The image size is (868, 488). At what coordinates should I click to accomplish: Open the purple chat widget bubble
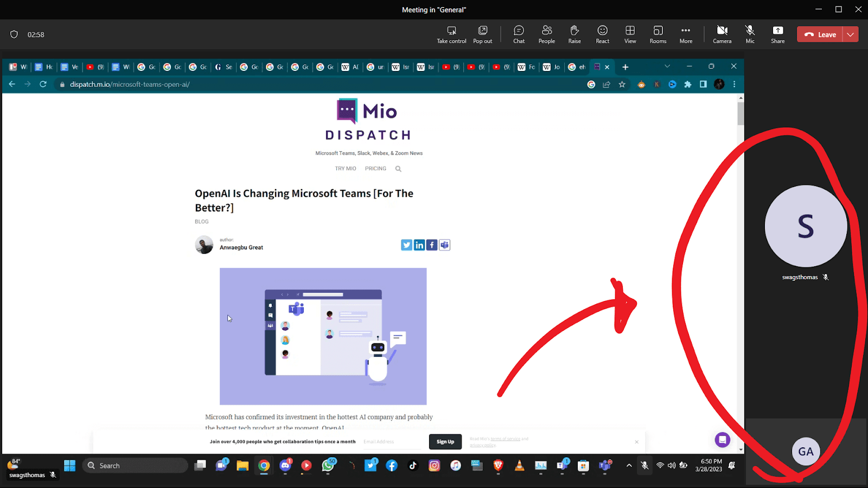(x=723, y=440)
